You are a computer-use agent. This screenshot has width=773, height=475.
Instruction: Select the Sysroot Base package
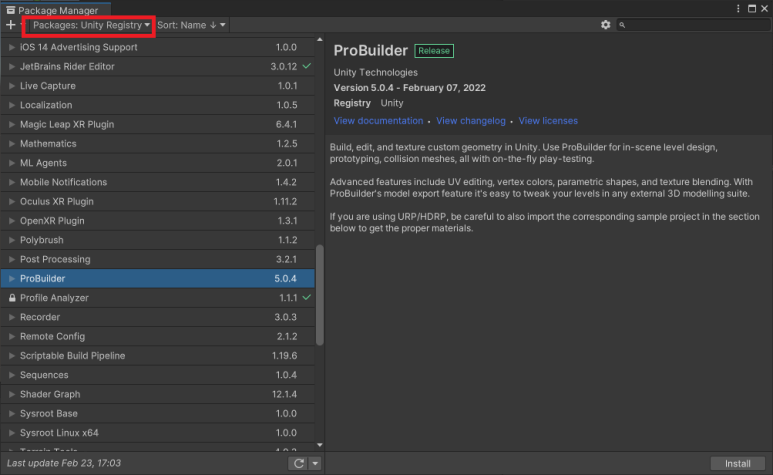[158, 413]
